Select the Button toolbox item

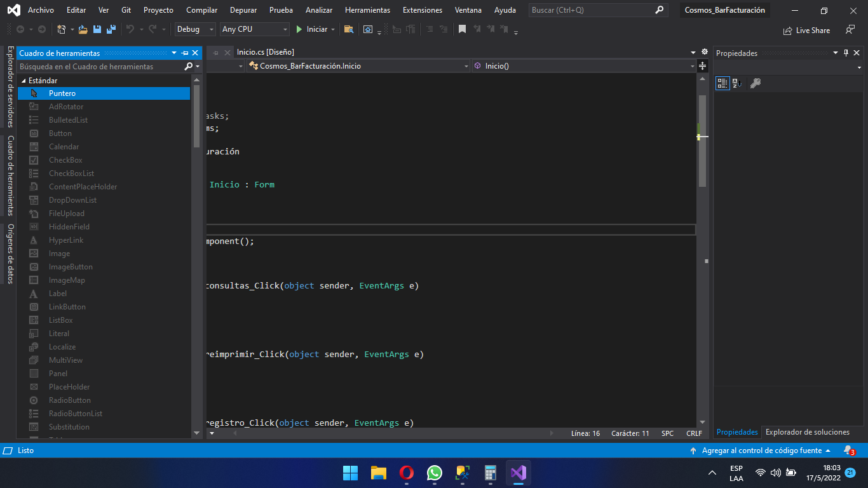click(x=104, y=133)
